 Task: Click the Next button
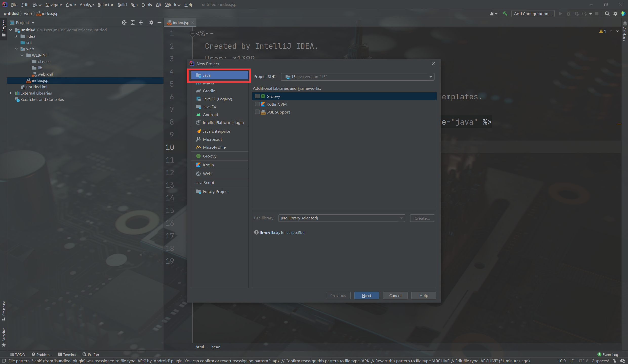(367, 295)
